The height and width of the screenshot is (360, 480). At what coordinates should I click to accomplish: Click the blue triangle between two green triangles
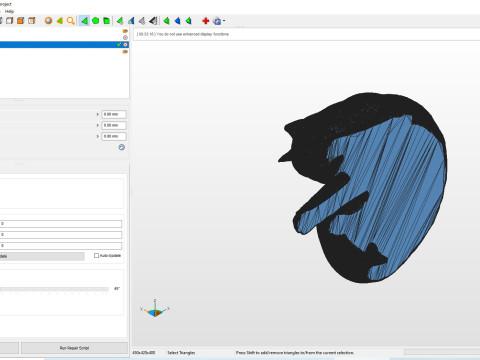(177, 21)
